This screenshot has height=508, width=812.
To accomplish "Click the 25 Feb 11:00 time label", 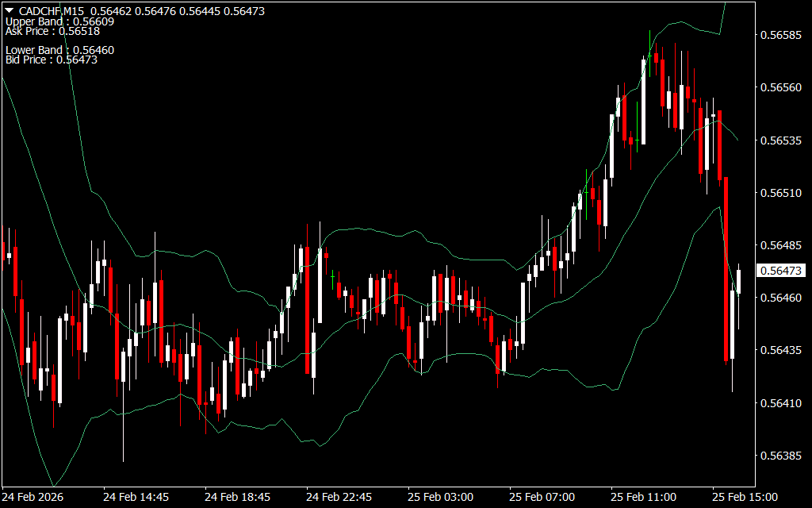I will (643, 497).
